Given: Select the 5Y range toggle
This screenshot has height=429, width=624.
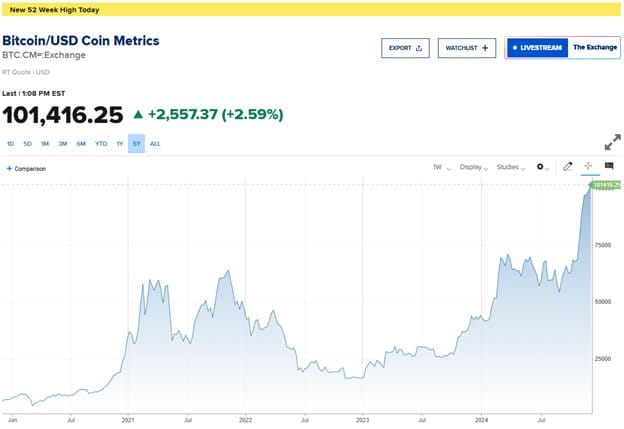Looking at the screenshot, I should 136,144.
